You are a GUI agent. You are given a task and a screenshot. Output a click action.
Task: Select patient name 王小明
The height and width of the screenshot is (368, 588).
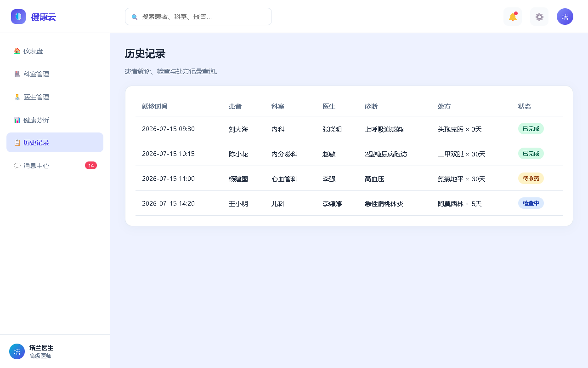[x=238, y=204]
